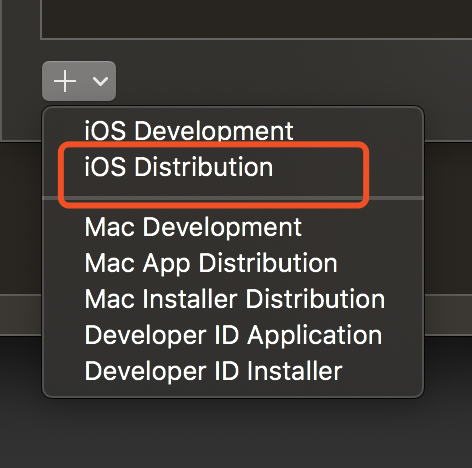Toggle the add-certificate popup button
This screenshot has width=472, height=468.
(79, 81)
